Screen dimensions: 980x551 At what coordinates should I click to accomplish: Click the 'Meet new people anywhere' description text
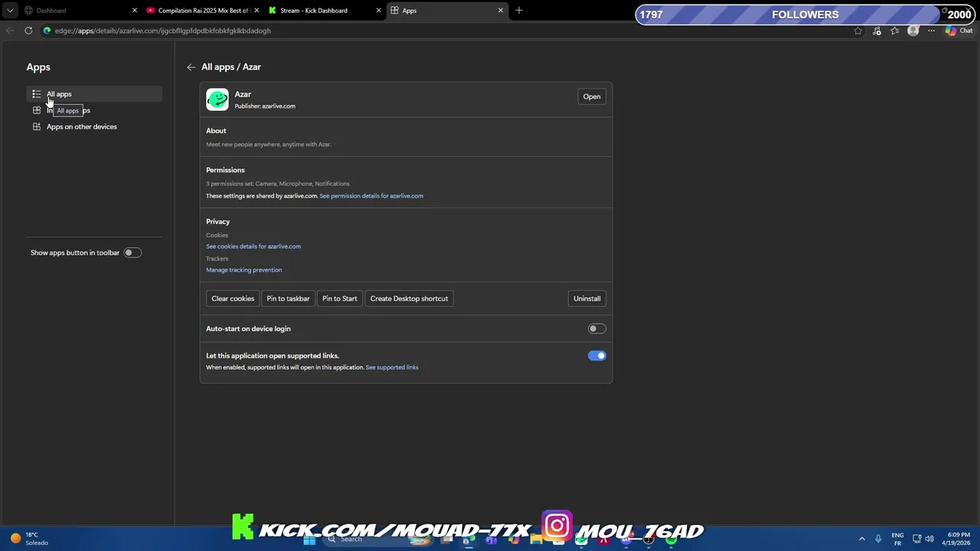pos(269,145)
